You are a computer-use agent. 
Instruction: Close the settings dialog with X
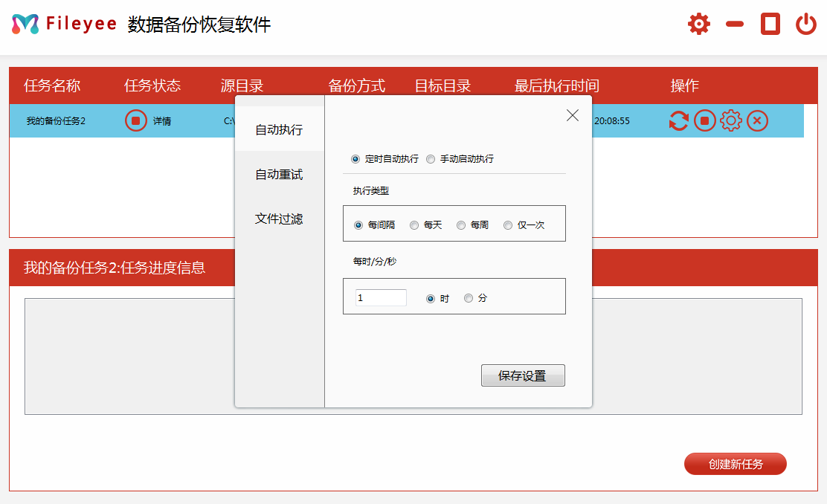coord(573,115)
